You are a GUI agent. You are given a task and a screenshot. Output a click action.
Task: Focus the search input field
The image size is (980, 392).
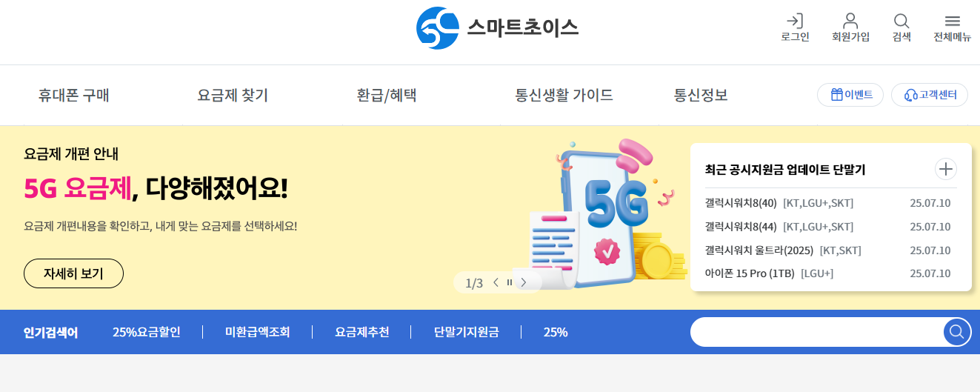coord(816,331)
